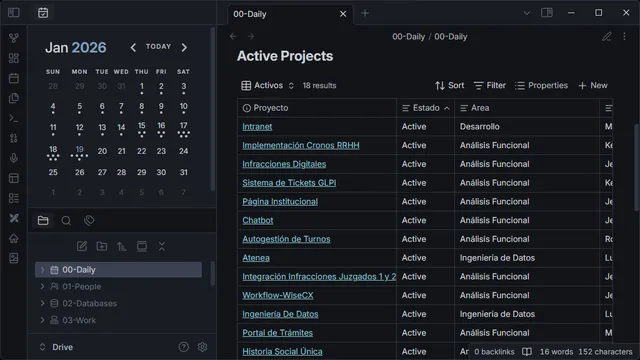The image size is (640, 360).
Task: Open the search pane magnifier icon
Action: pyautogui.click(x=66, y=221)
